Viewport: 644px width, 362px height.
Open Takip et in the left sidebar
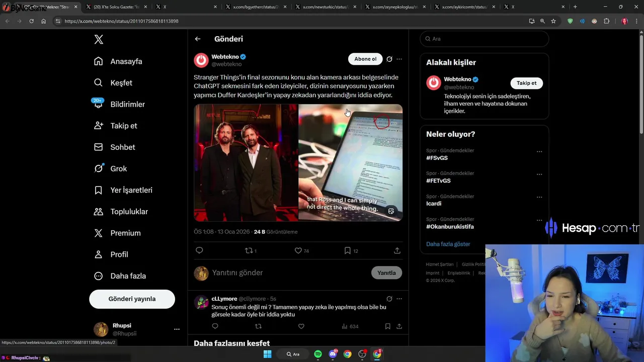pos(115,126)
